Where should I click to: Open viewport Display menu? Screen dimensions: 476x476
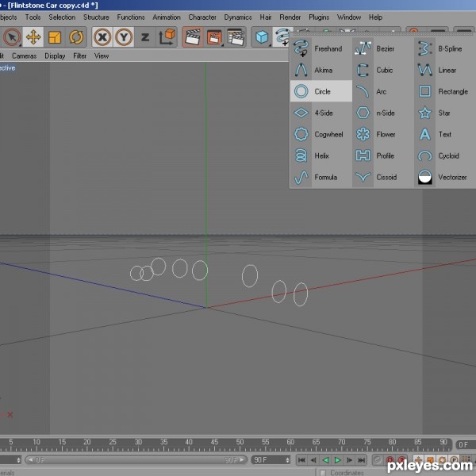click(55, 56)
